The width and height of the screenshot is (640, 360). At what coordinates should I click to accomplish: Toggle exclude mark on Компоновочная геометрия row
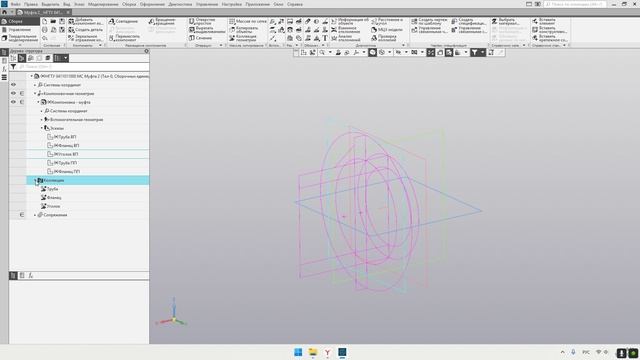point(22,93)
